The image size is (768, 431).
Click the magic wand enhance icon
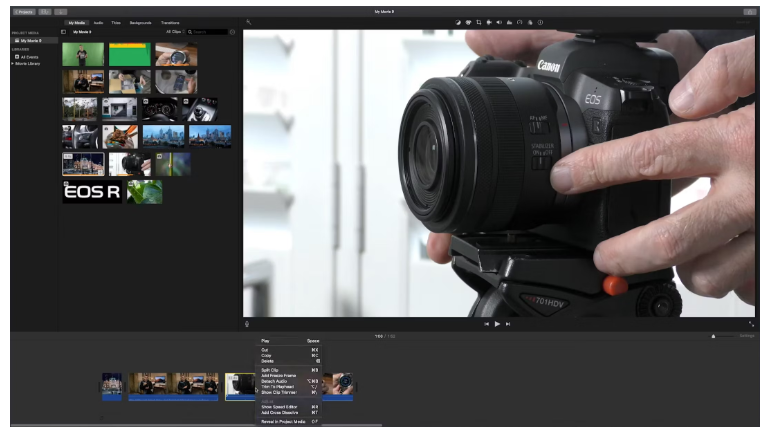[x=249, y=22]
